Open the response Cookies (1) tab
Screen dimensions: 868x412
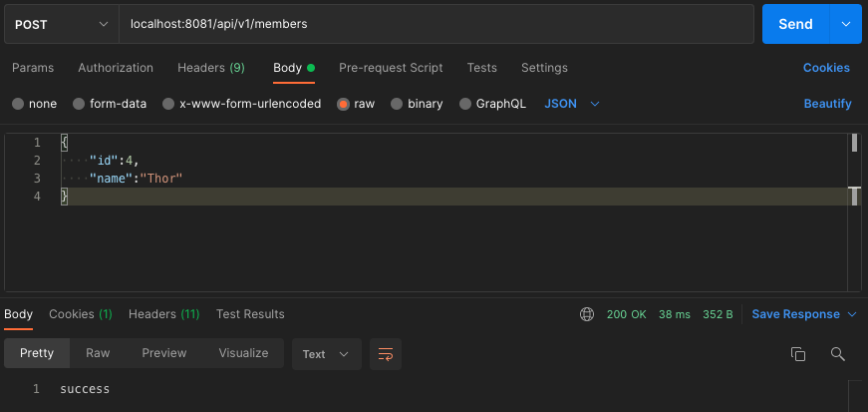pyautogui.click(x=81, y=314)
